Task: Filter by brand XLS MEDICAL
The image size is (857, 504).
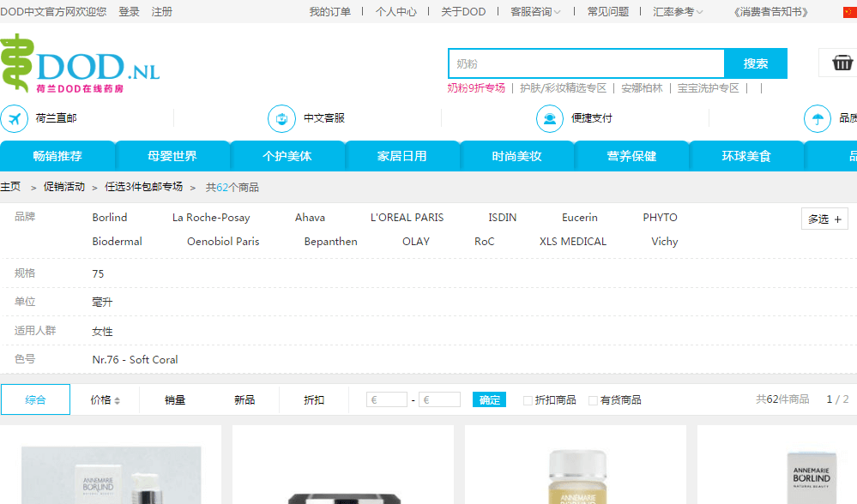Action: (573, 242)
